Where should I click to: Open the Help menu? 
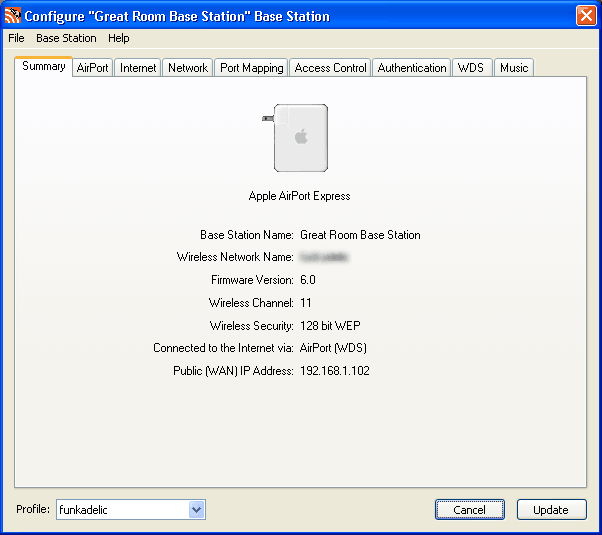coord(119,38)
